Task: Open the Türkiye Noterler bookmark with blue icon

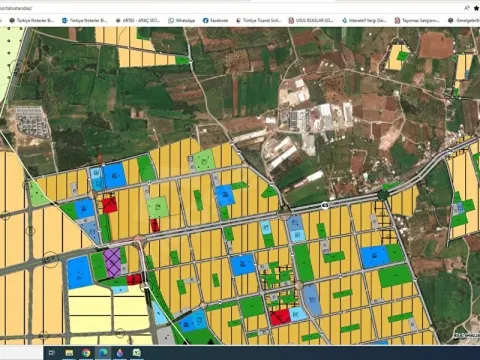Action: click(85, 20)
